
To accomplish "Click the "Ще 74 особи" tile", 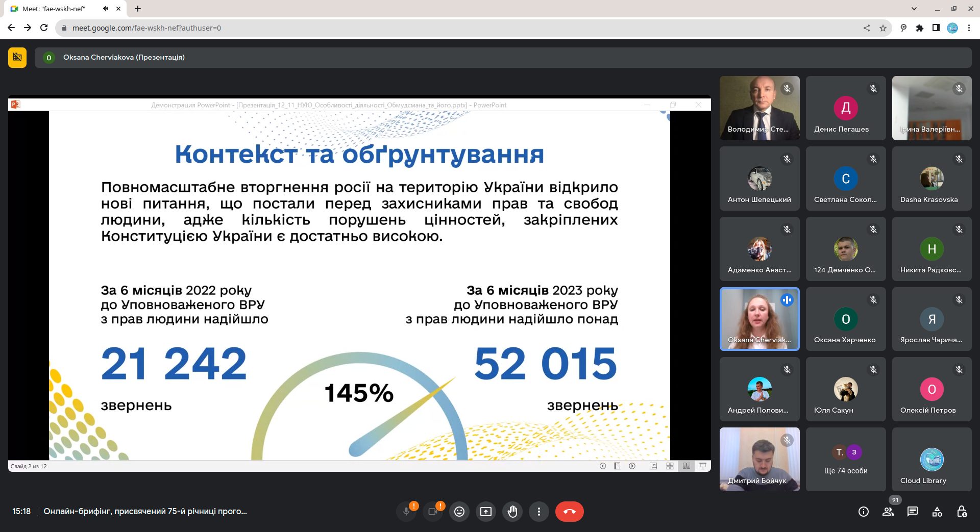I will pyautogui.click(x=846, y=460).
